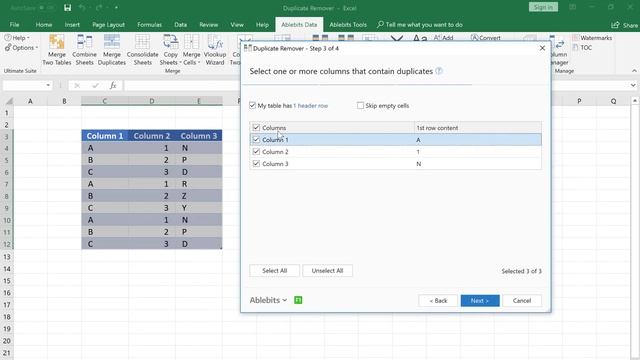Open Merge Two Tables tool

point(57,50)
